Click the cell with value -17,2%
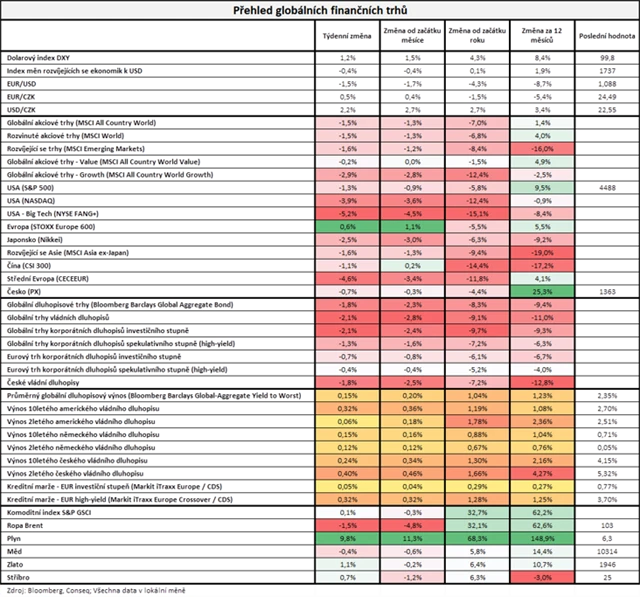Image resolution: width=640 pixels, height=597 pixels. (541, 267)
